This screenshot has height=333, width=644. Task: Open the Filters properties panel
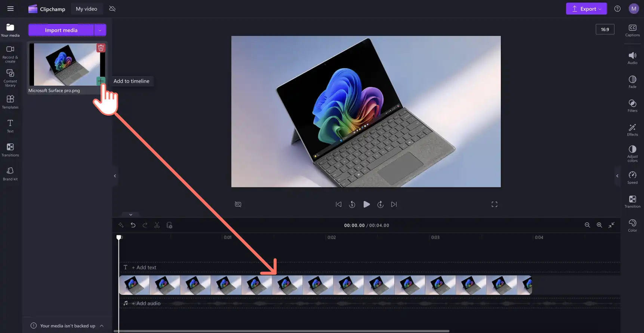tap(632, 106)
